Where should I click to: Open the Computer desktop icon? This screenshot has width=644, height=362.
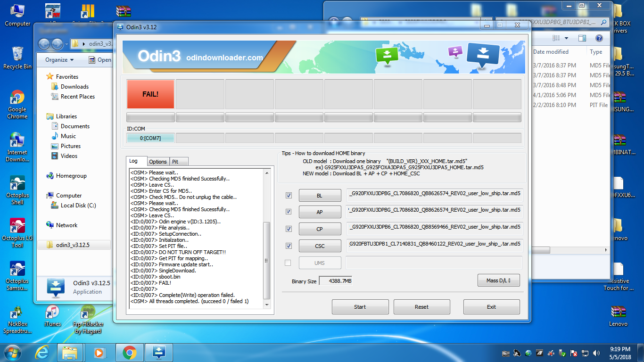click(17, 15)
